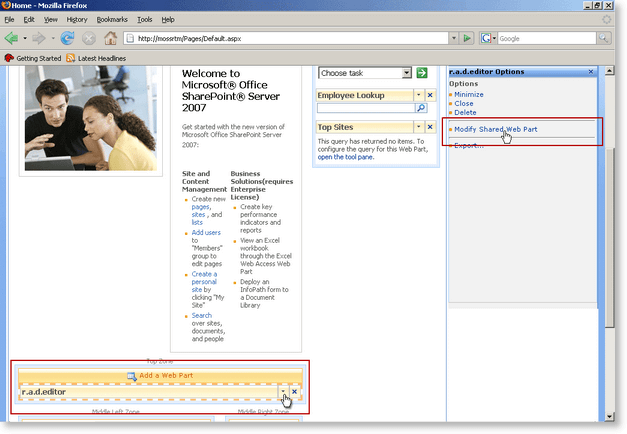This screenshot has height=434, width=627.
Task: Click the Add a Web Part icon
Action: 132,376
